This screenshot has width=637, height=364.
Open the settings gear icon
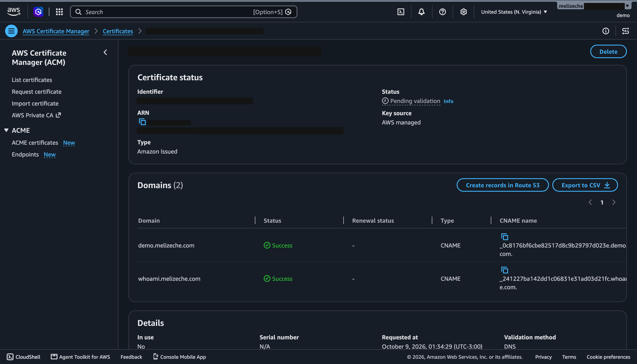(463, 12)
